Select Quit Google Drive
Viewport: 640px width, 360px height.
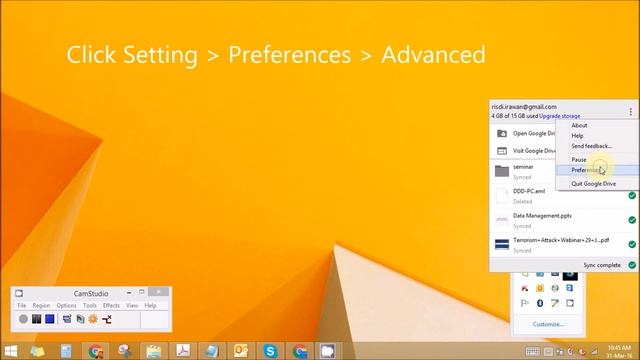point(598,184)
